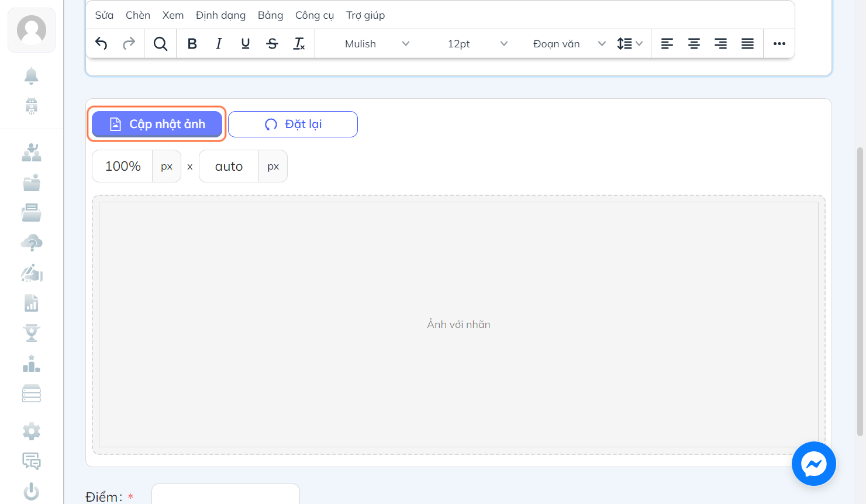Open the cloud question mark sidebar icon
This screenshot has height=504, width=866.
(32, 243)
